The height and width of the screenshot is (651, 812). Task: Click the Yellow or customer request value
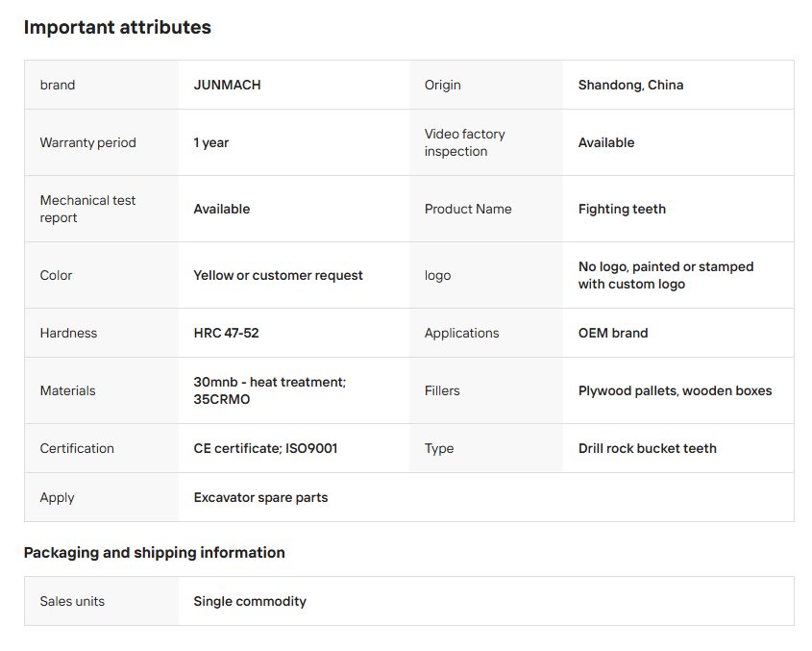278,275
